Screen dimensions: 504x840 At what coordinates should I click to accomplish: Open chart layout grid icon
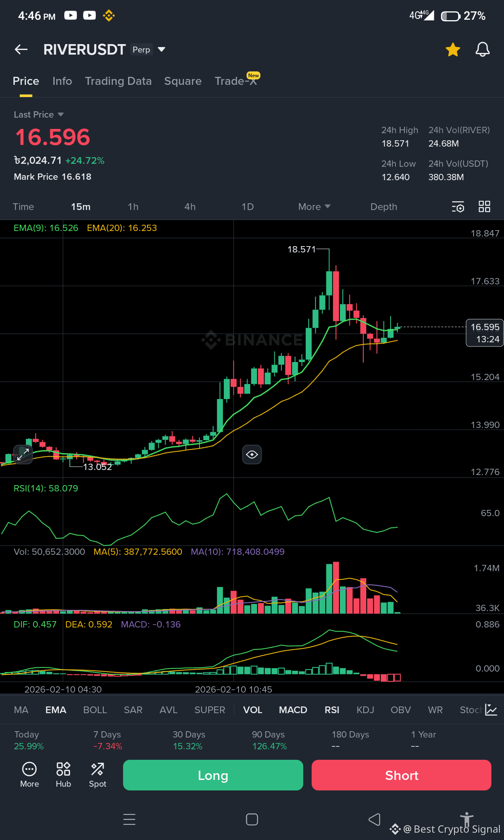pos(484,207)
